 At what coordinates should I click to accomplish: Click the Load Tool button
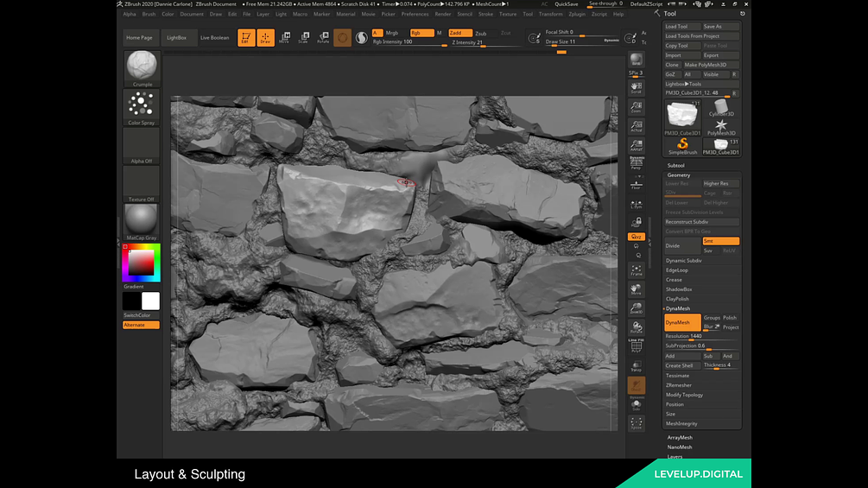coord(682,27)
